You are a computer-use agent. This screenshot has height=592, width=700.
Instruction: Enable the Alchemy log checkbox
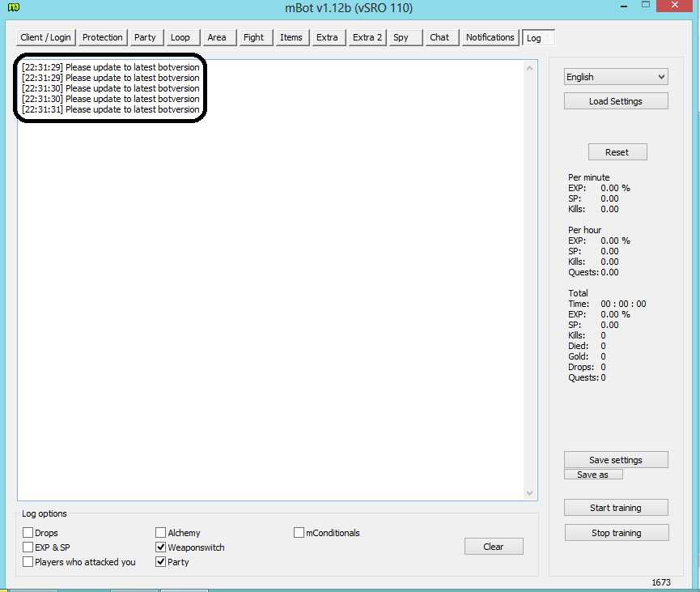pos(161,533)
